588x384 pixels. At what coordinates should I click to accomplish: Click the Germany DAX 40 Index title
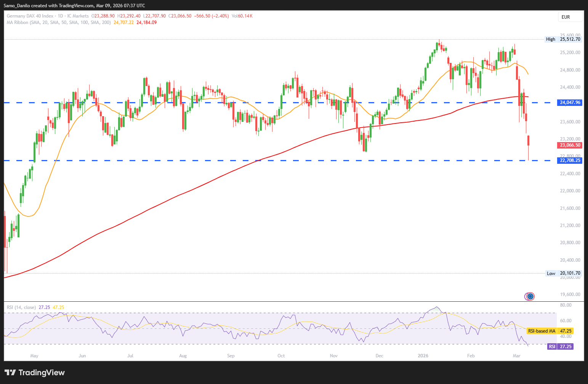click(30, 16)
